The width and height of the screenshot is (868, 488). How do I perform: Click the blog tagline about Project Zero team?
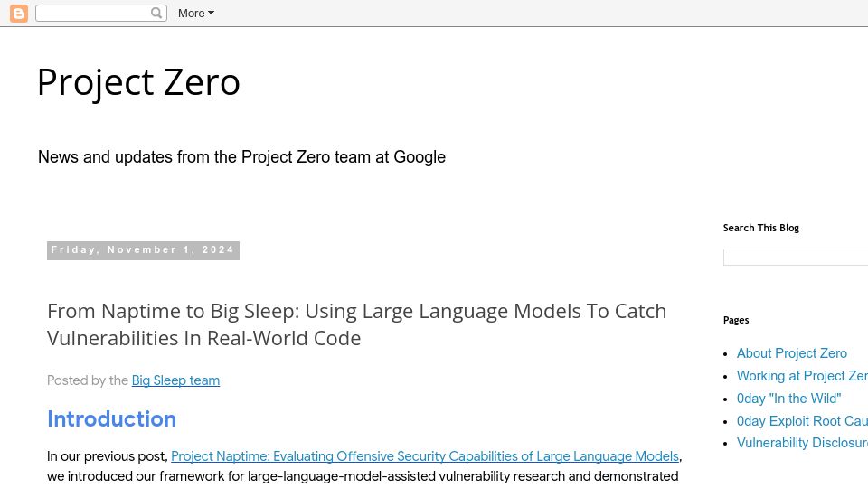pyautogui.click(x=241, y=157)
